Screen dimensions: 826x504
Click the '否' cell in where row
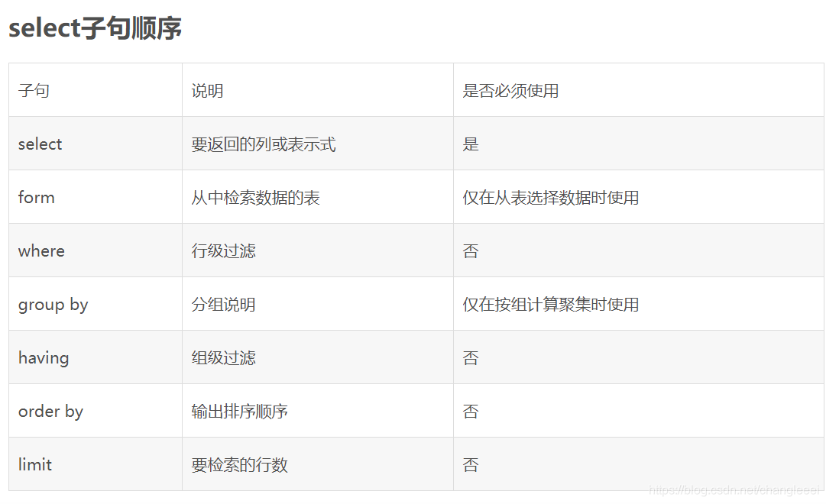[x=639, y=250]
